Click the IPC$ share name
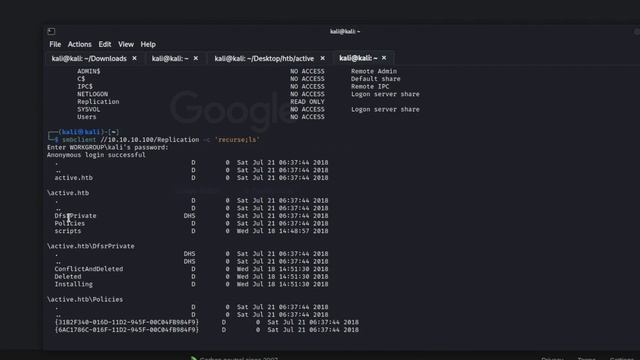 point(85,87)
